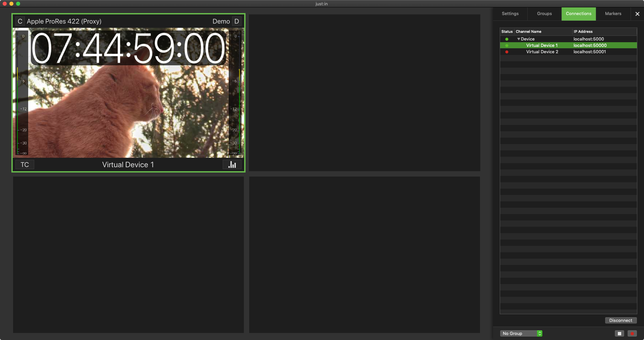Open the No Group dropdown

point(521,334)
